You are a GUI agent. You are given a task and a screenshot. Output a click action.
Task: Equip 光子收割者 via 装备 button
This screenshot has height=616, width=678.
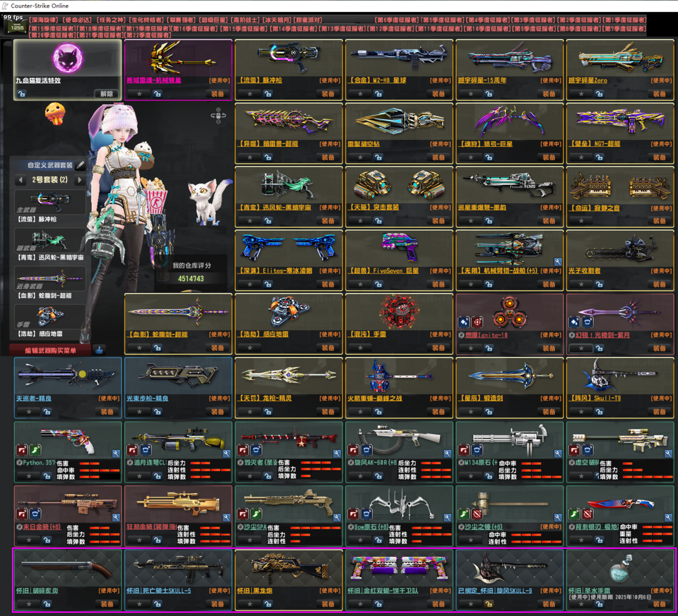click(x=659, y=284)
